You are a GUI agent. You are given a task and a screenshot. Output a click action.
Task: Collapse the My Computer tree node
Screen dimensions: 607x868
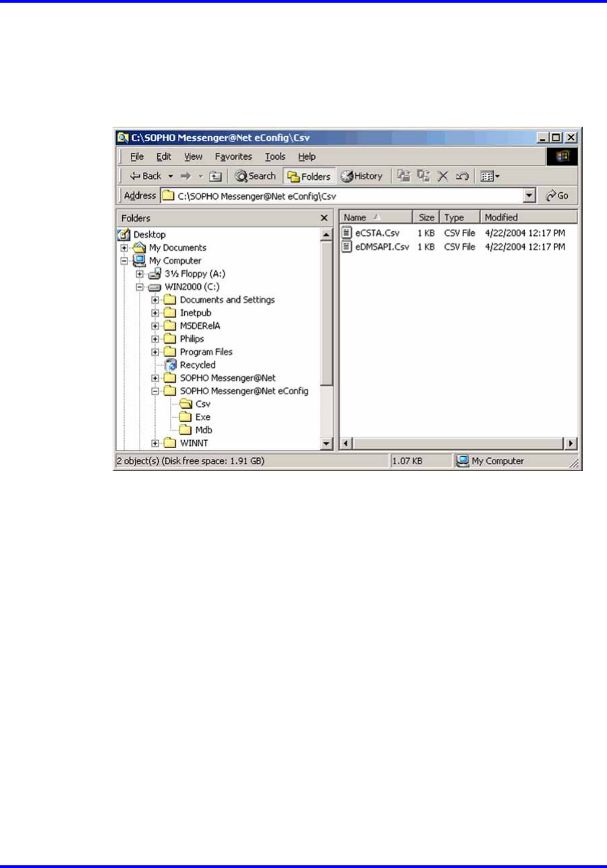pyautogui.click(x=125, y=261)
